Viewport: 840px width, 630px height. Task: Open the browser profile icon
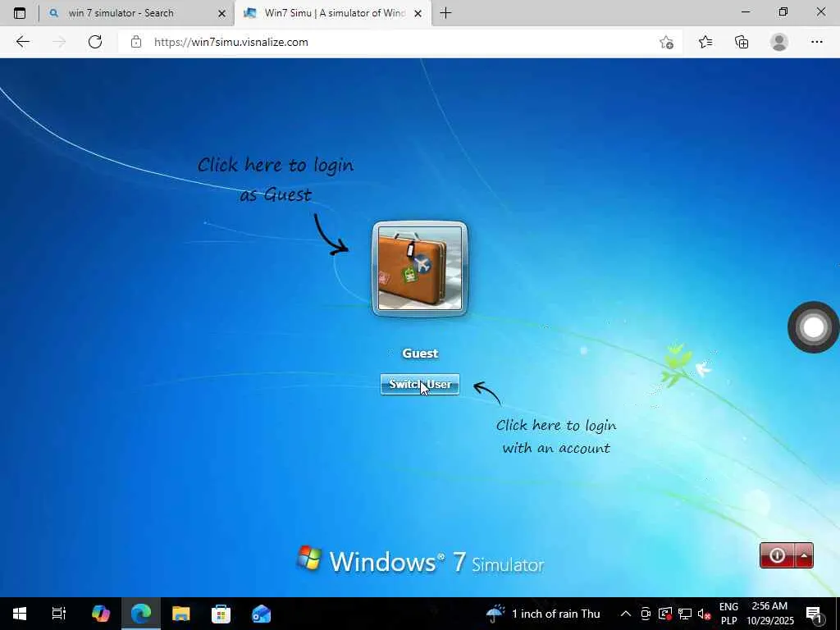779,42
